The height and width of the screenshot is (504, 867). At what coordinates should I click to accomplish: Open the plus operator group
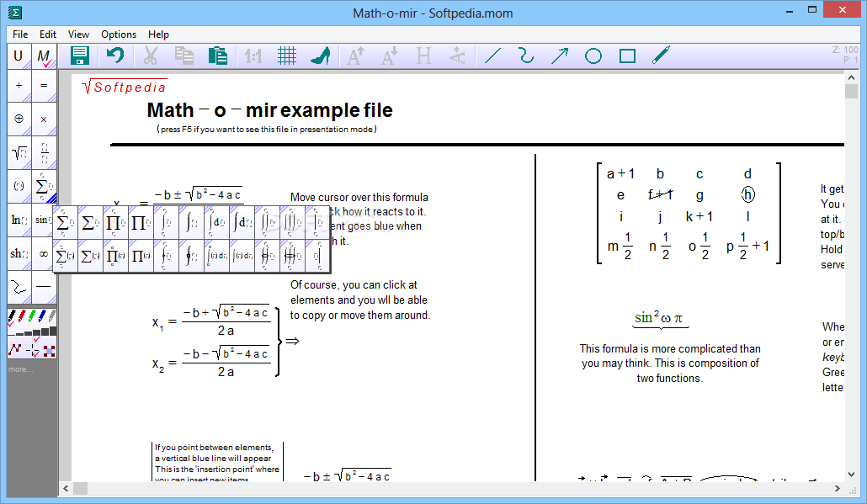(19, 86)
